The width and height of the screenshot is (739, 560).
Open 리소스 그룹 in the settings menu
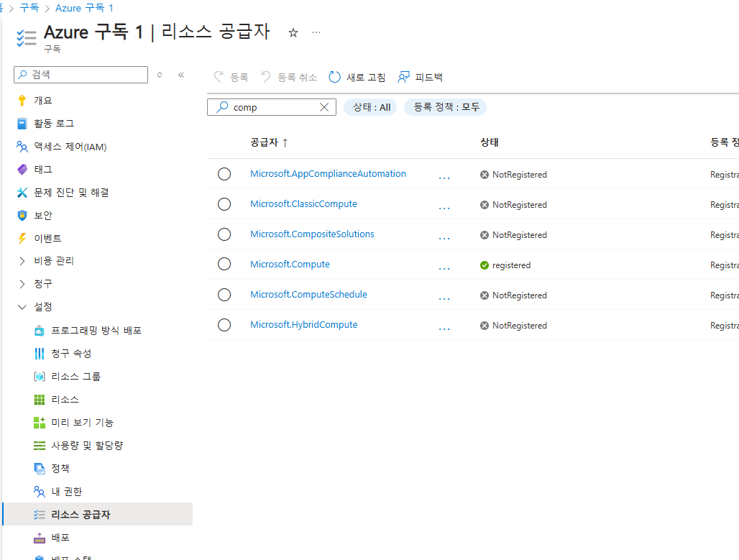(75, 377)
